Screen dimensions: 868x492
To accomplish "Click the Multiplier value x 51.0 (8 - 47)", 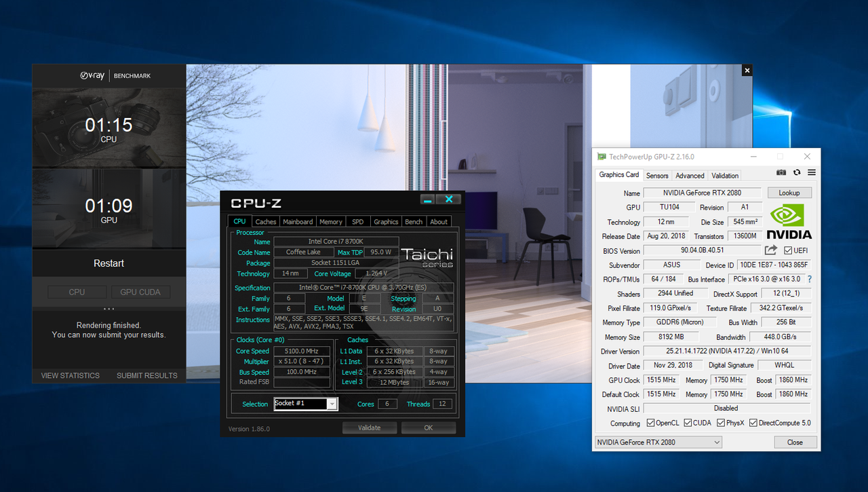I will click(x=302, y=362).
